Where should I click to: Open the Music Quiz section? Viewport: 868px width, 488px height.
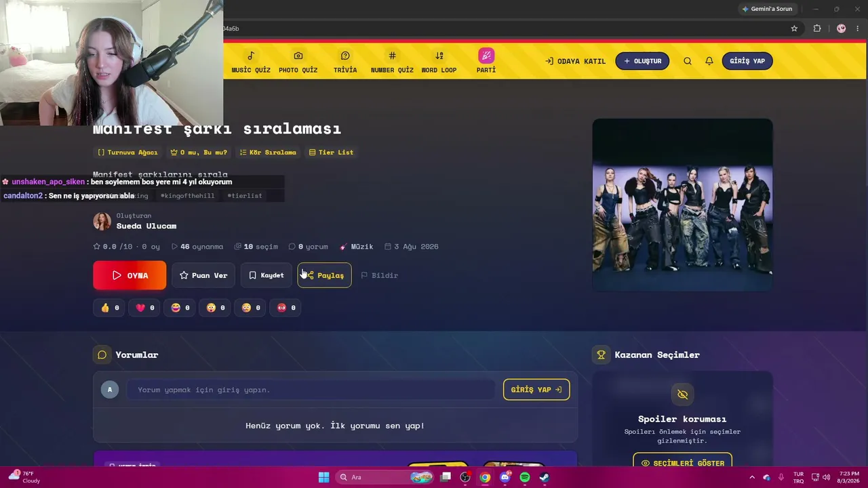[251, 61]
